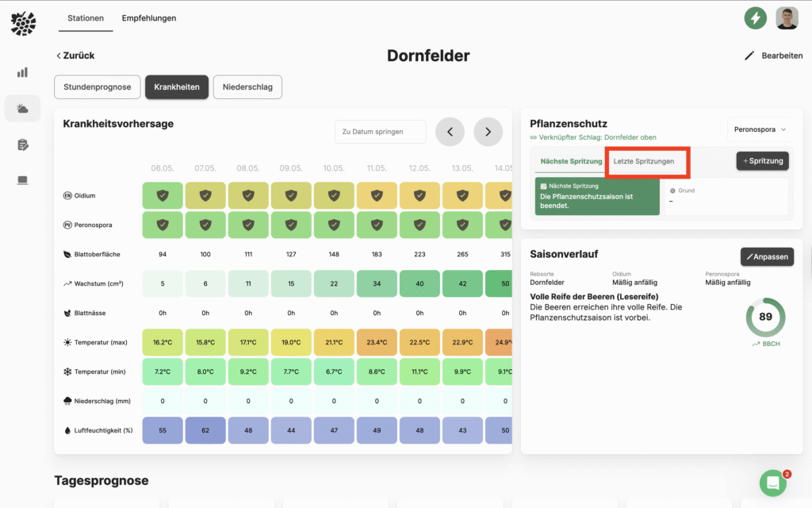Switch to the Stundenprognose view
The image size is (812, 508).
point(98,87)
